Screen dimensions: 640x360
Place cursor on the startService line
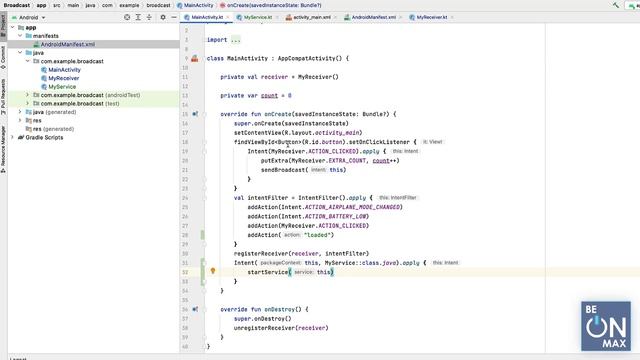(x=291, y=272)
